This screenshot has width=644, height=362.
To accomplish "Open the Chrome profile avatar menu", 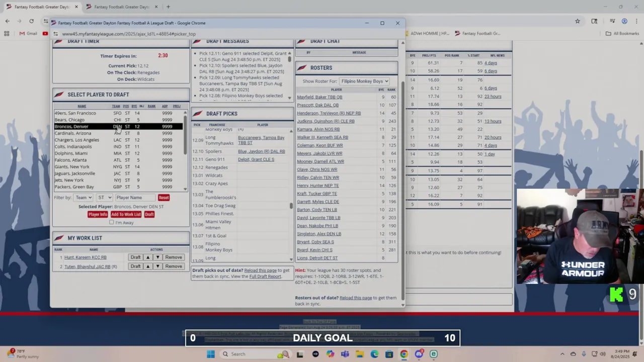I will coord(624,21).
